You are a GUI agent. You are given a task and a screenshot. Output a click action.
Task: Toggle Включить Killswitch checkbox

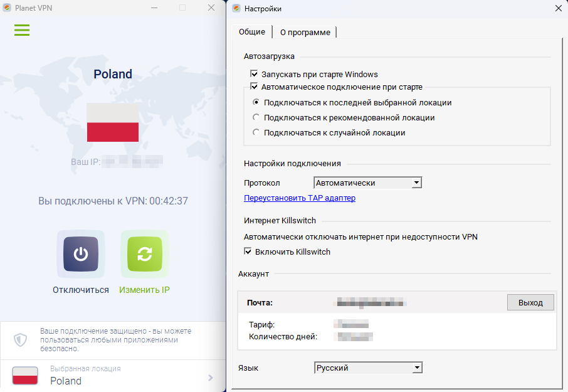248,252
